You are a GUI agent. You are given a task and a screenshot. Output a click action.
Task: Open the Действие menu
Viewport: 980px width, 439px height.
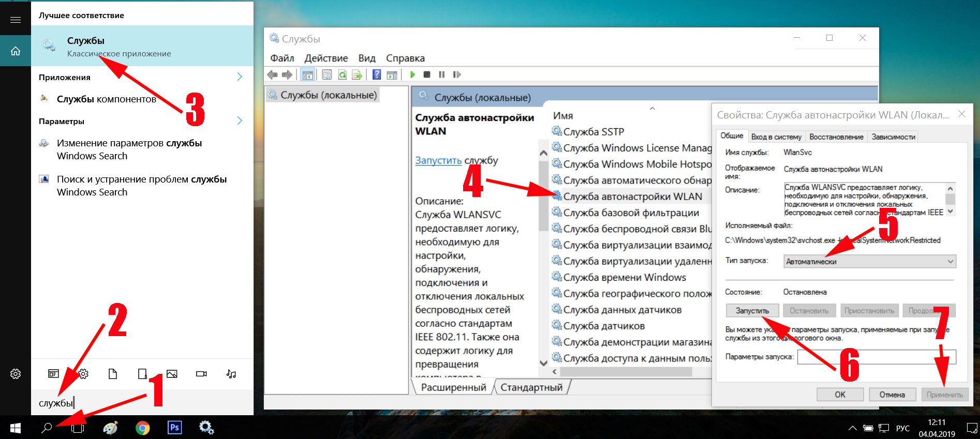pos(326,58)
